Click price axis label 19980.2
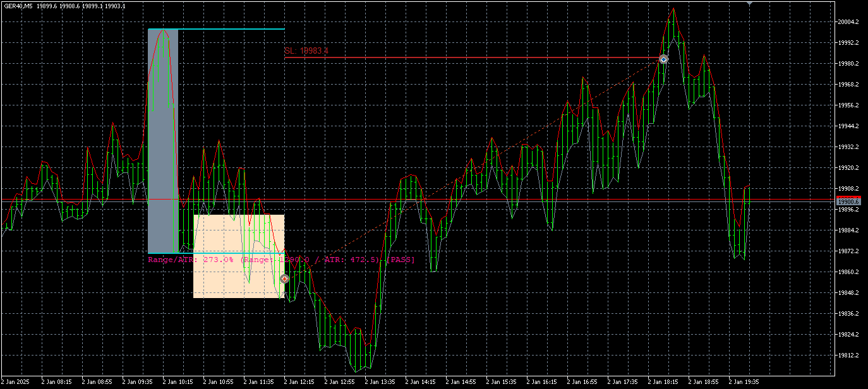The image size is (868, 389). click(x=848, y=64)
